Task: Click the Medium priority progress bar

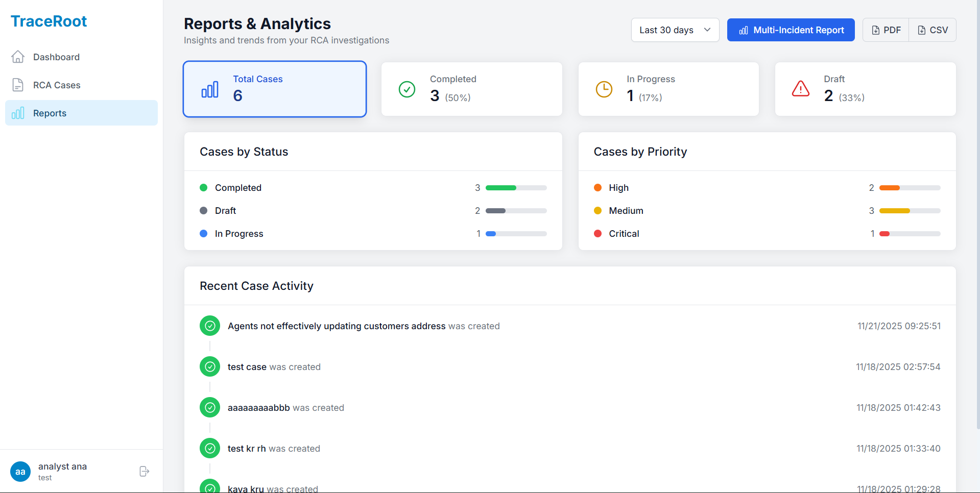Action: tap(910, 211)
